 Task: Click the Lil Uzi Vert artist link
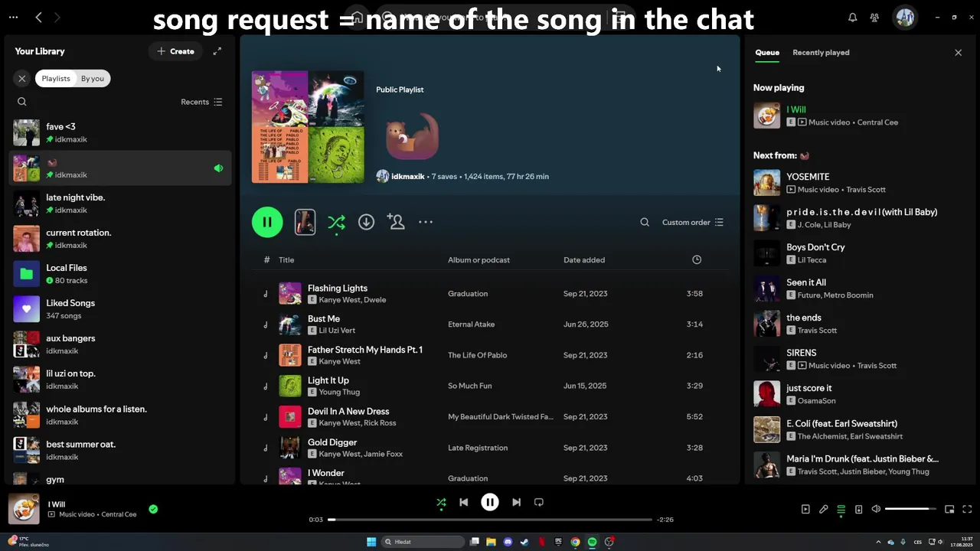(337, 331)
